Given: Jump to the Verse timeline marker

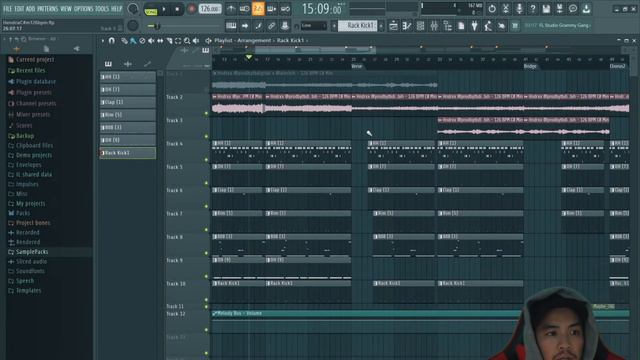Looking at the screenshot, I should pyautogui.click(x=356, y=66).
